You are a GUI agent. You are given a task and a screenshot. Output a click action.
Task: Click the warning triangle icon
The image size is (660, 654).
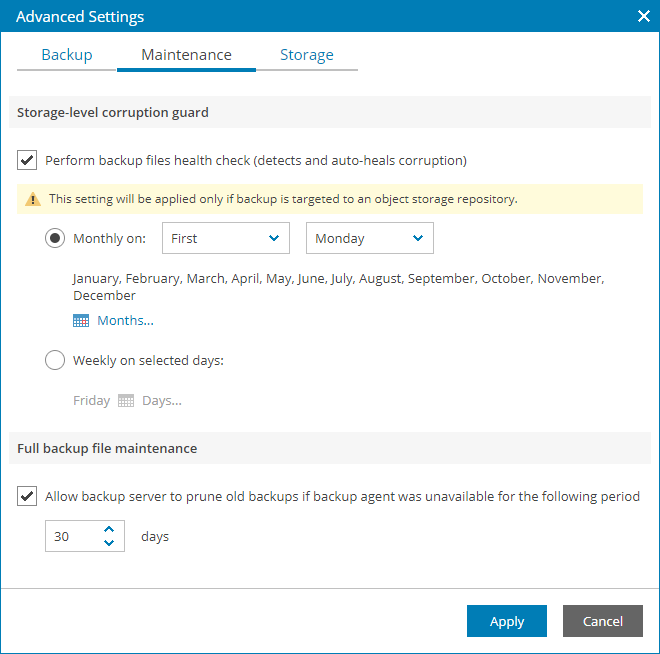(x=33, y=199)
